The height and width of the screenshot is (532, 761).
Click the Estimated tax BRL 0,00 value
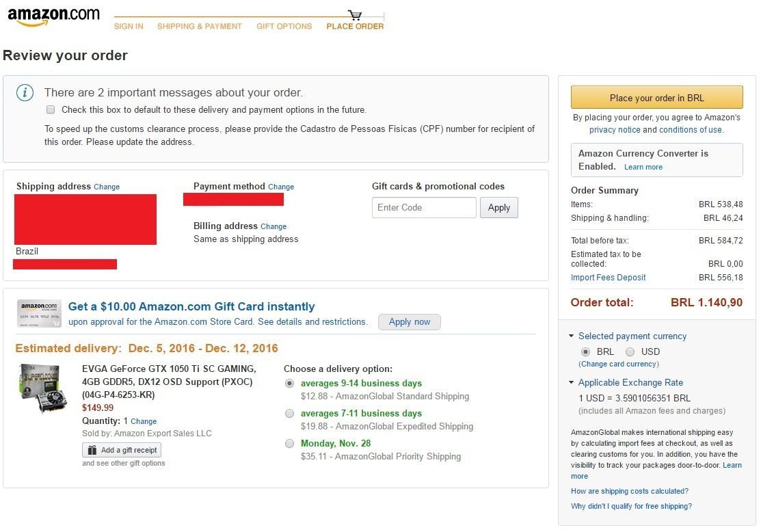725,263
